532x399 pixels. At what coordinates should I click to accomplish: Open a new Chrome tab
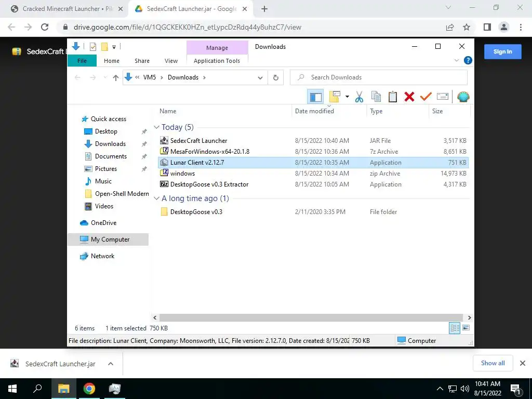(x=264, y=9)
